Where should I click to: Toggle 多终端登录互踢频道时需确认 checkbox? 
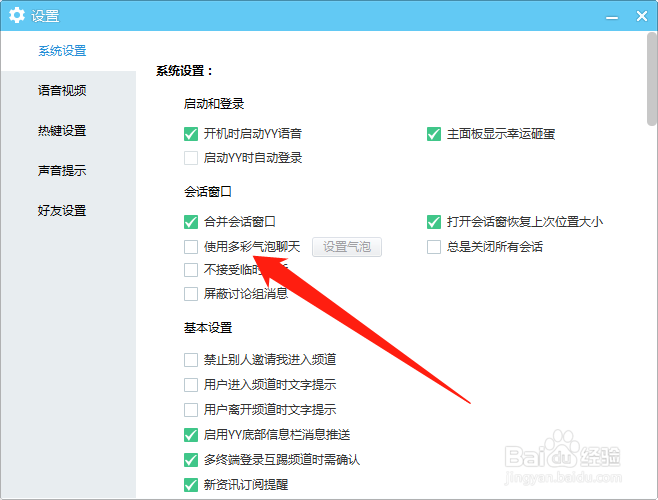tap(191, 460)
